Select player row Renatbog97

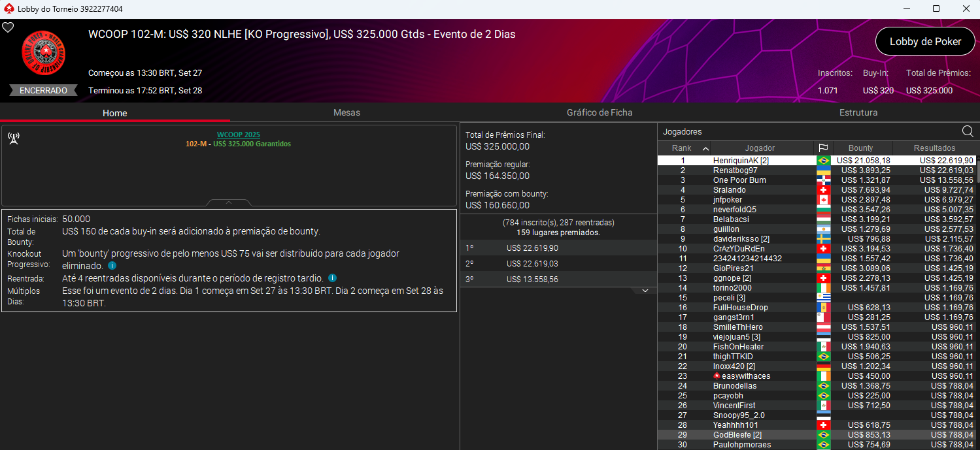735,170
